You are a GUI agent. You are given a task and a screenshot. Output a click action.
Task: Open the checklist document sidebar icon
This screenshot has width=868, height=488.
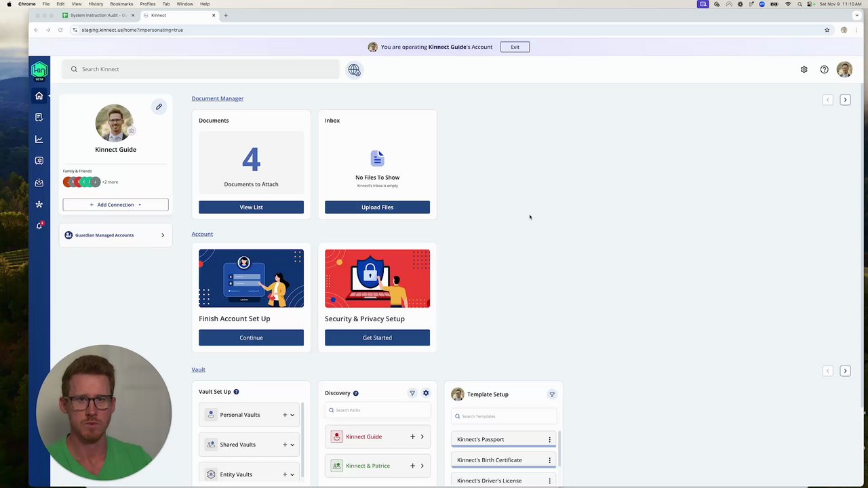tap(39, 117)
